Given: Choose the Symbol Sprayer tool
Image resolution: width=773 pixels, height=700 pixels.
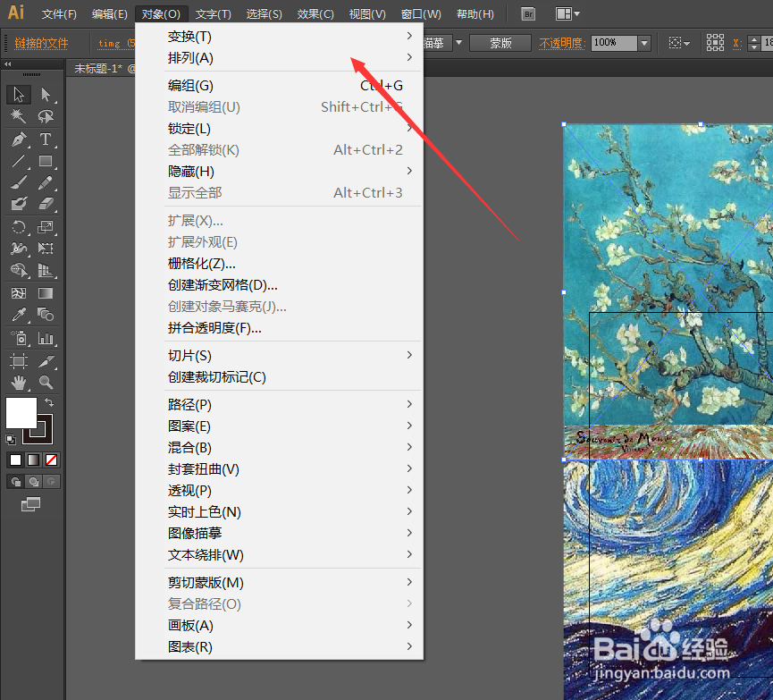Looking at the screenshot, I should point(19,338).
